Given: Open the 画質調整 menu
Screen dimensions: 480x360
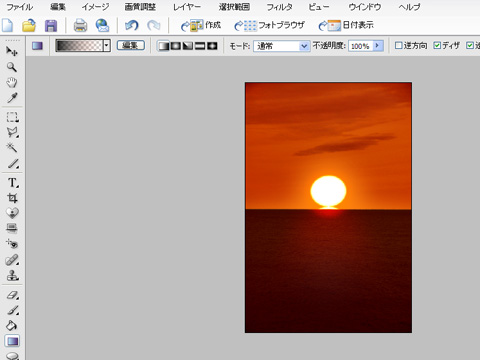Looking at the screenshot, I should click(x=140, y=7).
